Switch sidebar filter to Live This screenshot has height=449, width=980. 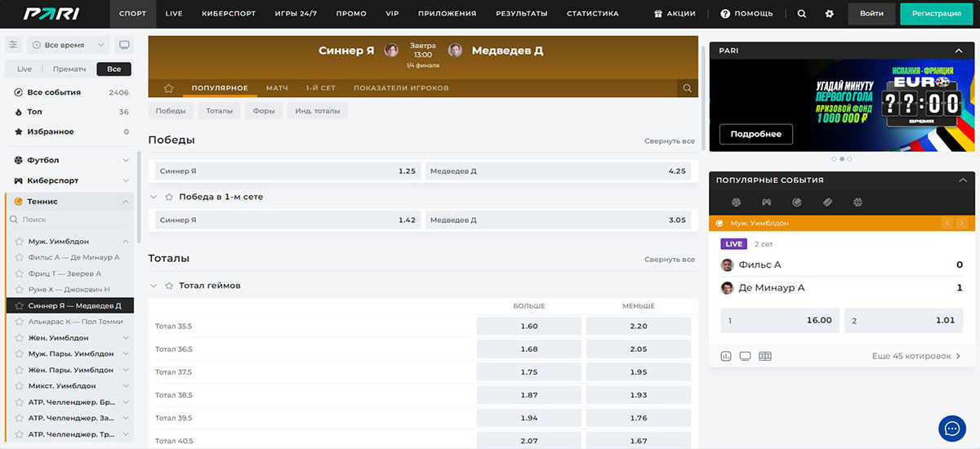click(x=24, y=69)
